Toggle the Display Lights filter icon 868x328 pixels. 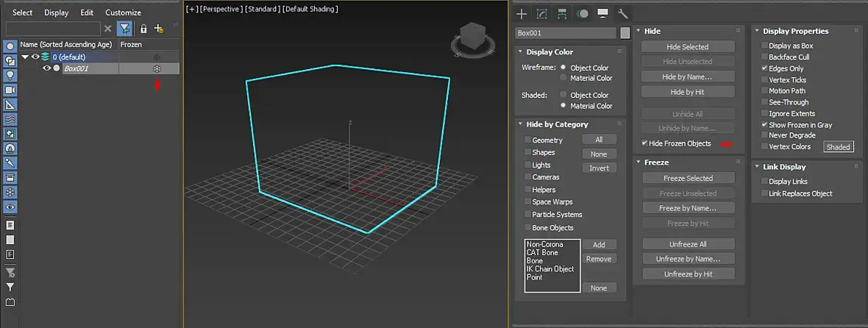click(10, 75)
